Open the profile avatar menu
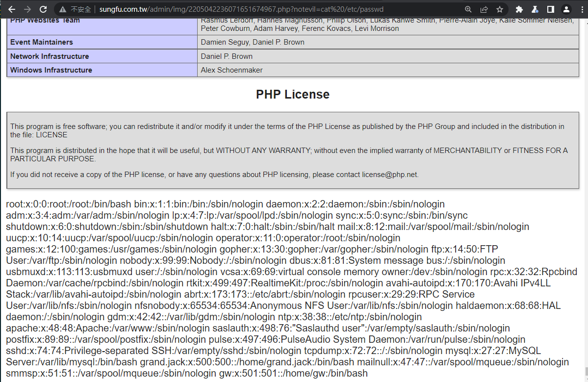Screen dimensions: 588x382 566,9
